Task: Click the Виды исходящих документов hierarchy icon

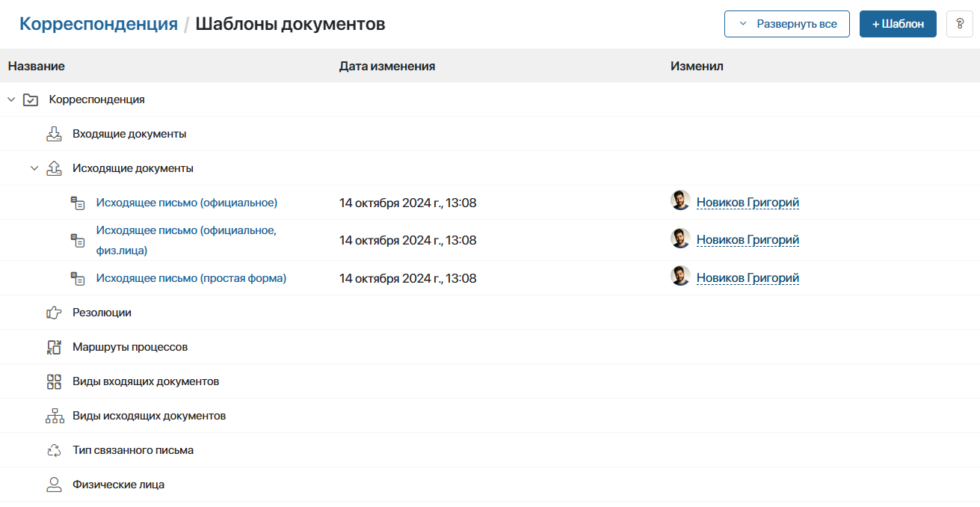Action: (x=55, y=416)
